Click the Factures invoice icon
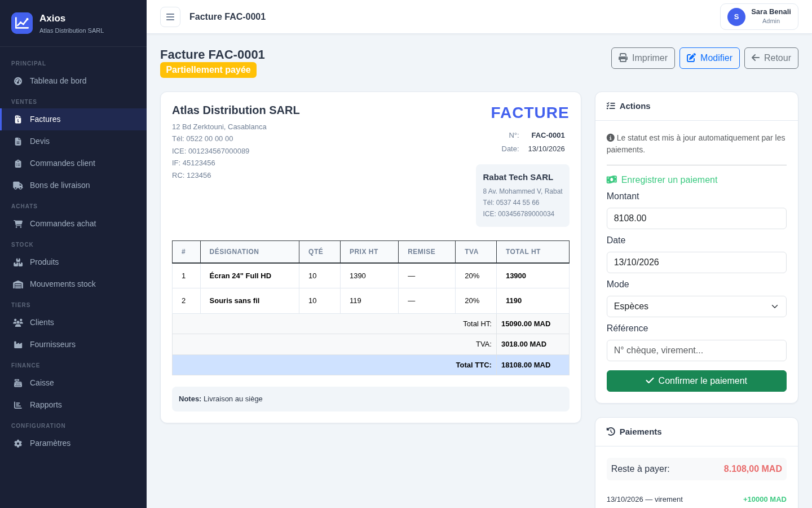This screenshot has height=508, width=812. [x=18, y=119]
